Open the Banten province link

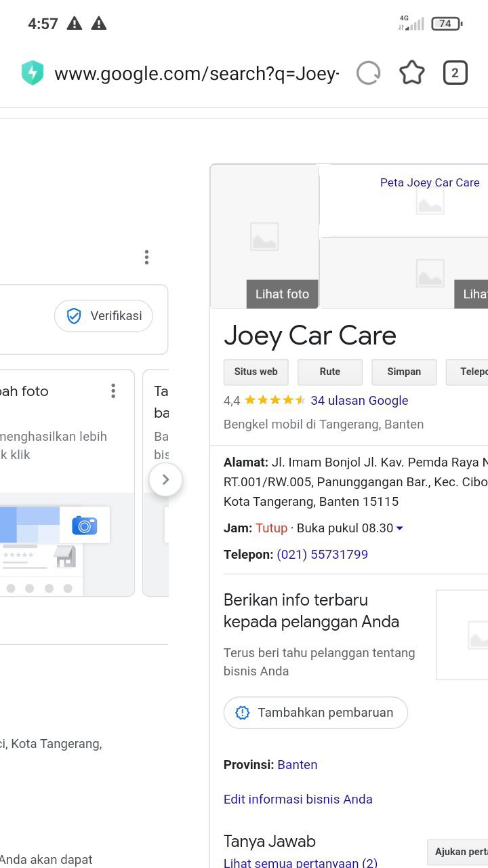(298, 765)
